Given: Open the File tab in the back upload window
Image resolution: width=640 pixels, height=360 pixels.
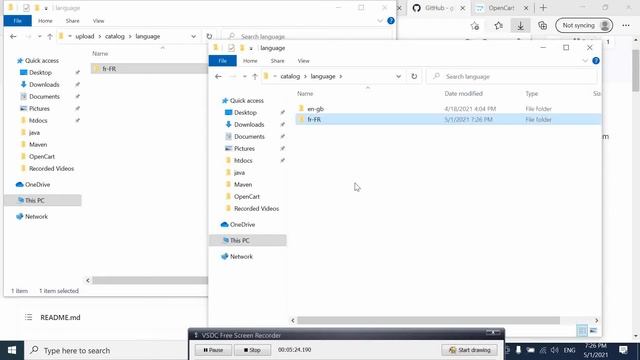Looking at the screenshot, I should [18, 21].
